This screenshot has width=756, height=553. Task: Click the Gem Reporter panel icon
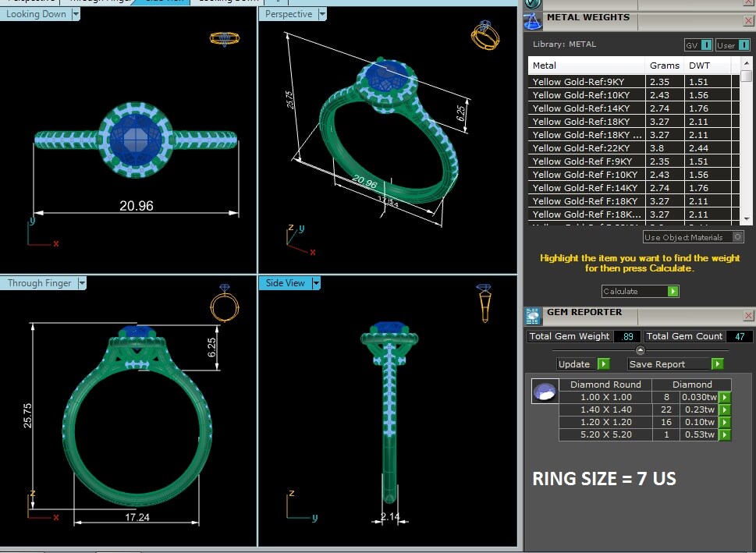coord(533,315)
